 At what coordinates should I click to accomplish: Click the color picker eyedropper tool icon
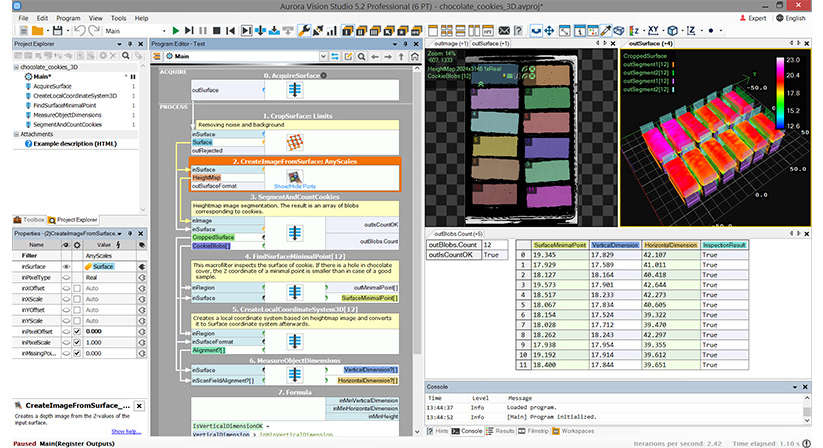click(606, 31)
